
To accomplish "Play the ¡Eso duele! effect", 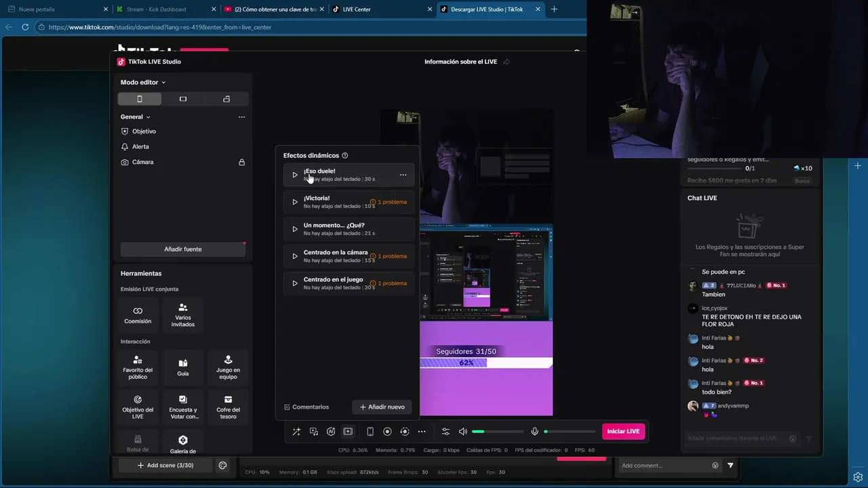I will point(294,175).
